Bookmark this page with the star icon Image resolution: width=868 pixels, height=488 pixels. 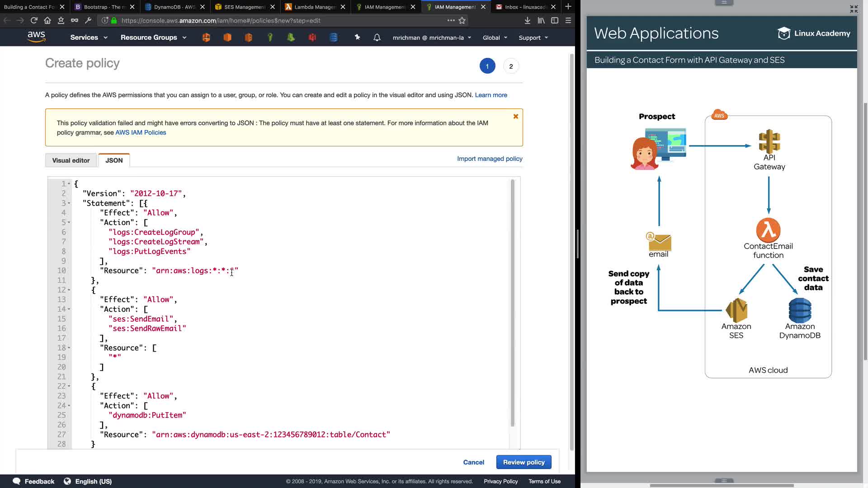pyautogui.click(x=462, y=20)
